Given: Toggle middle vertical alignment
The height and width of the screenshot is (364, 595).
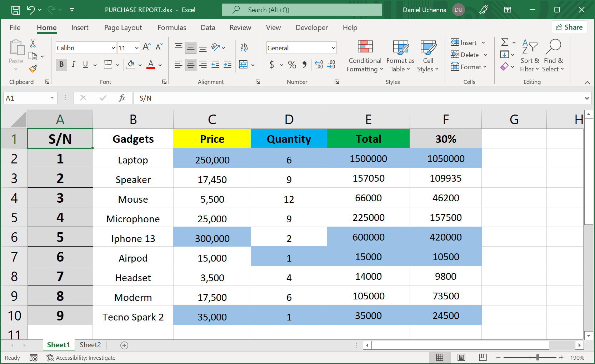Looking at the screenshot, I should 190,47.
